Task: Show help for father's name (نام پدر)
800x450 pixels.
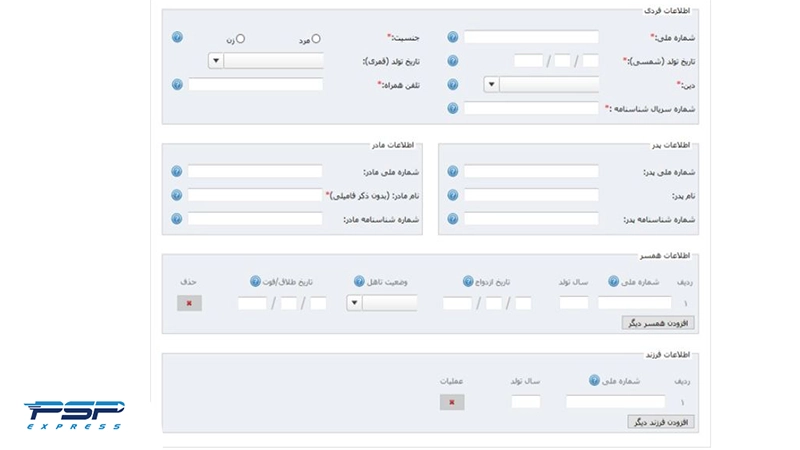Action: (x=453, y=195)
